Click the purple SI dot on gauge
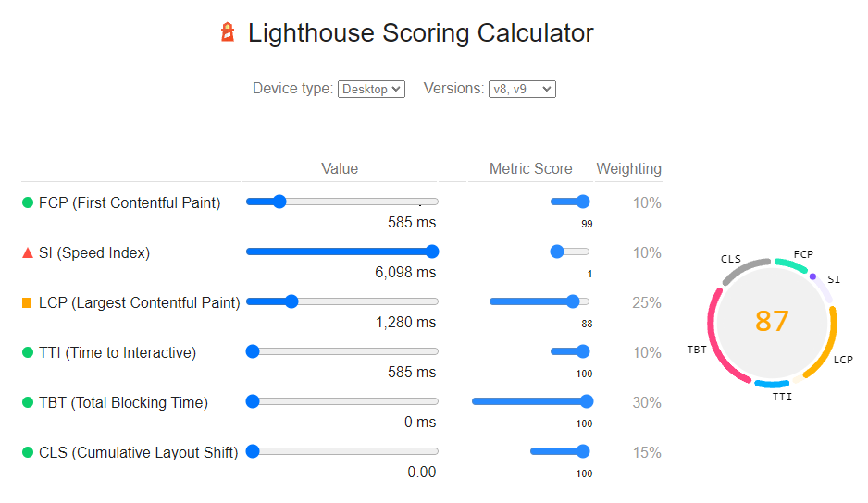The width and height of the screenshot is (868, 503). 812,276
